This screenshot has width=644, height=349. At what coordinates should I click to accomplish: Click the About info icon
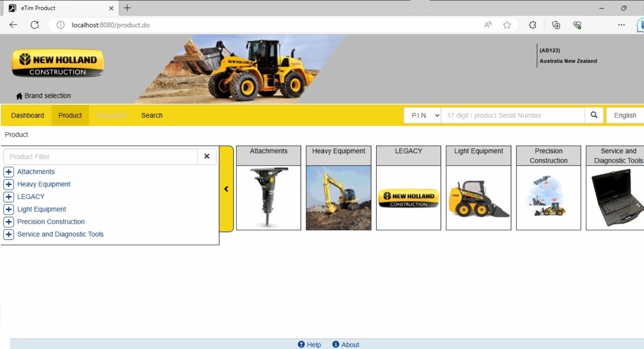coord(336,344)
